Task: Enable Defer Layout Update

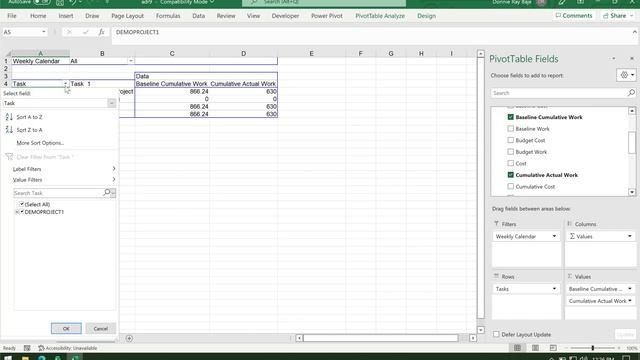Action: tap(496, 334)
